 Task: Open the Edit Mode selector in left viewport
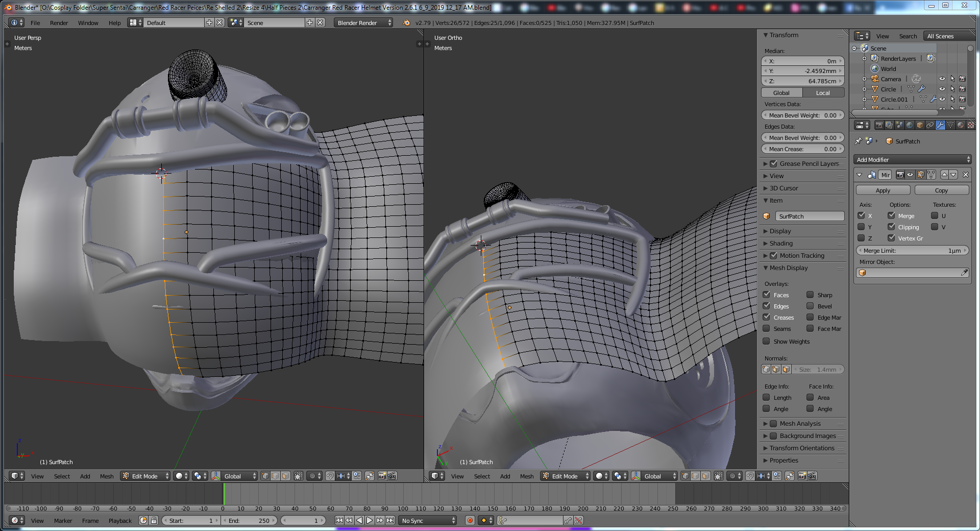point(145,476)
